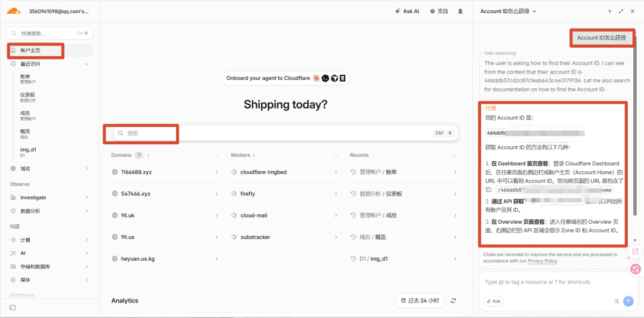The image size is (644, 318).
Task: Click the Ask mode button
Action: click(493, 301)
